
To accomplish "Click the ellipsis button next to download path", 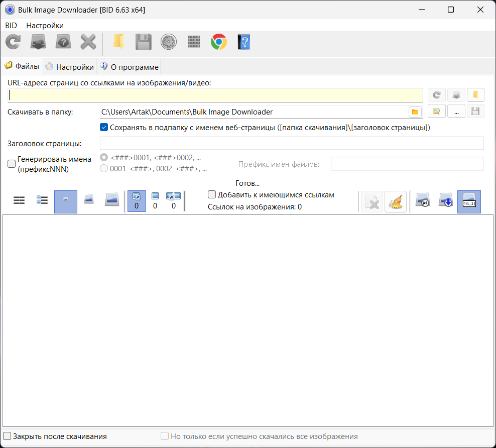I will point(456,111).
